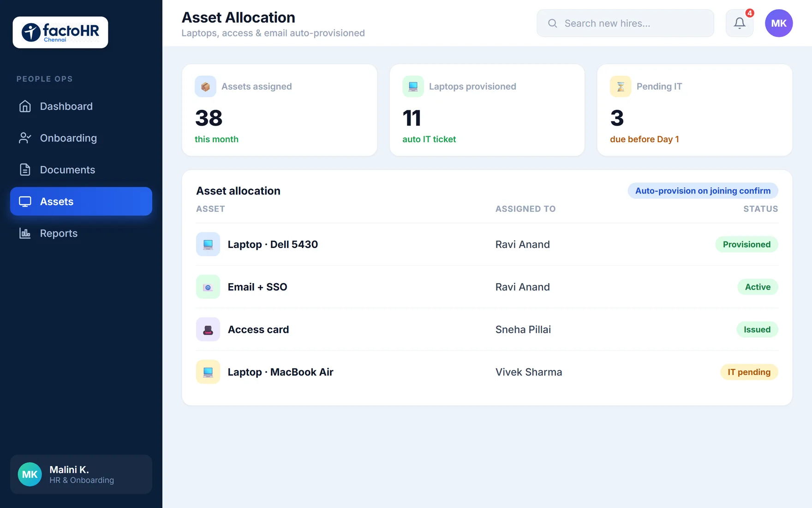This screenshot has height=508, width=812.
Task: Open the Dashboard menu item
Action: click(x=81, y=106)
